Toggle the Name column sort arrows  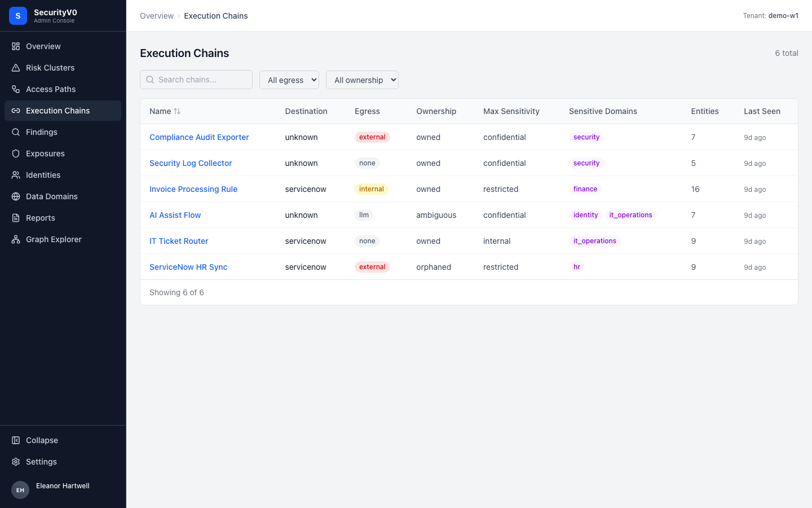[x=177, y=111]
